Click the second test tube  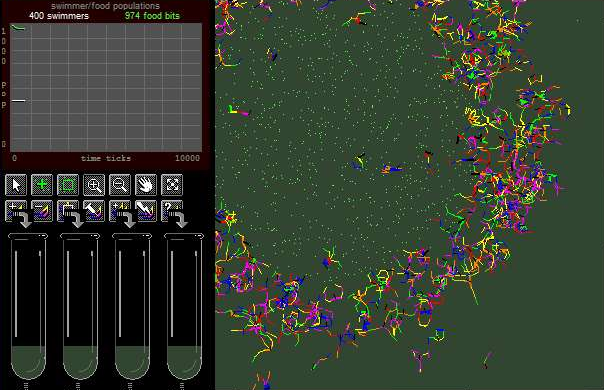[x=80, y=306]
